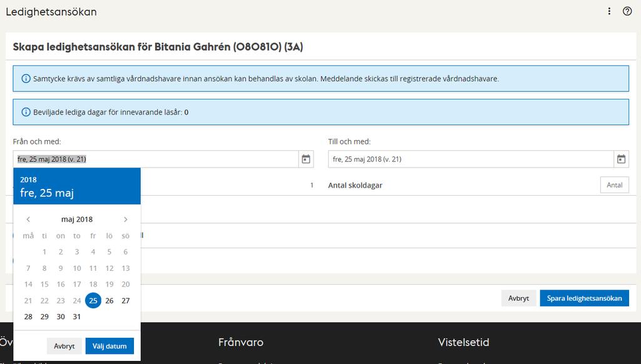
Task: Select day 31 in calendar
Action: [x=77, y=316]
